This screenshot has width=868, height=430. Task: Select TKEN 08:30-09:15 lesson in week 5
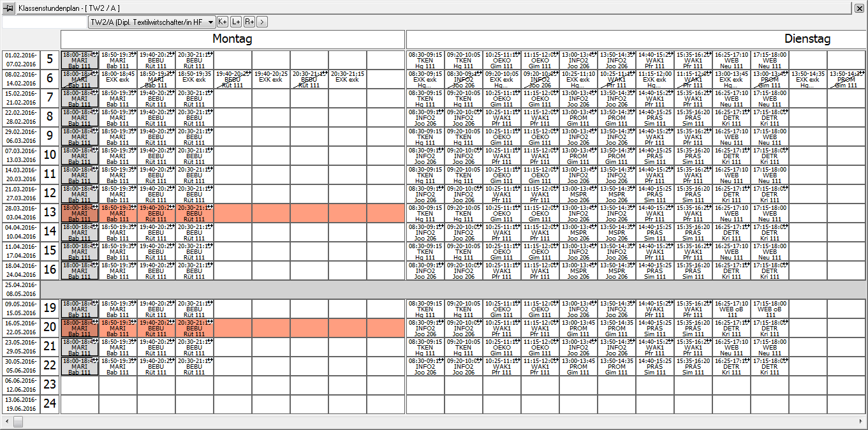click(x=425, y=60)
